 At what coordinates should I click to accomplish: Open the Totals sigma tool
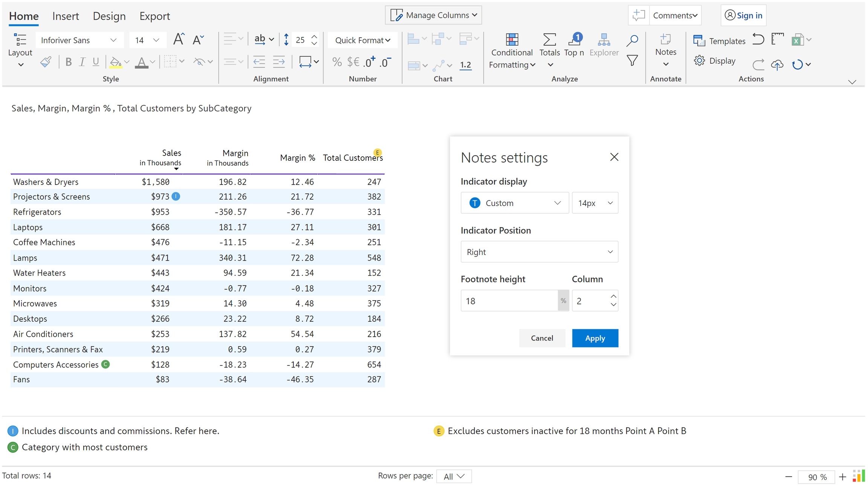point(549,40)
